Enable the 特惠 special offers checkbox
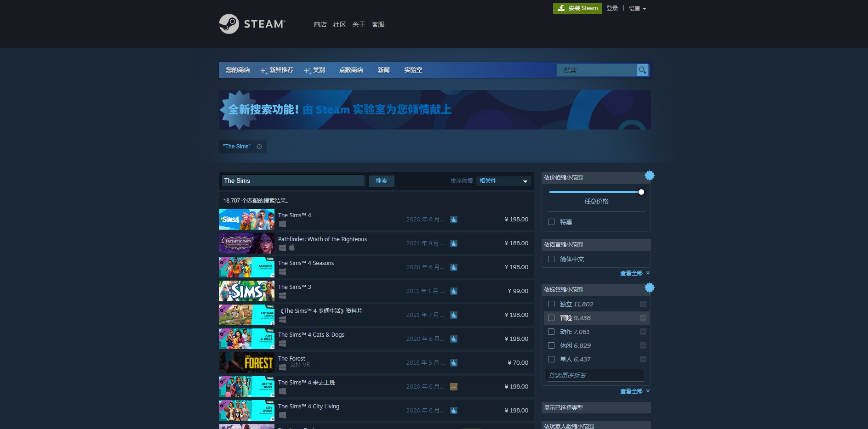The image size is (868, 429). (x=551, y=222)
